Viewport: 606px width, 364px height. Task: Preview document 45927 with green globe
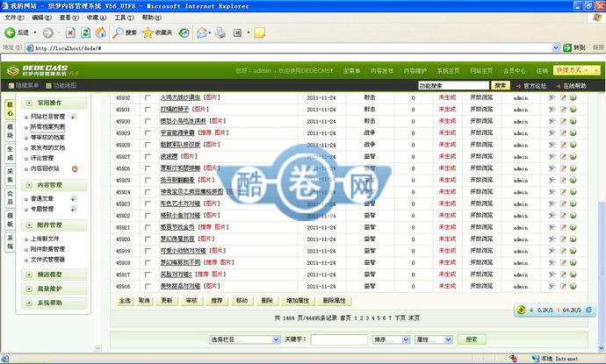(x=574, y=156)
